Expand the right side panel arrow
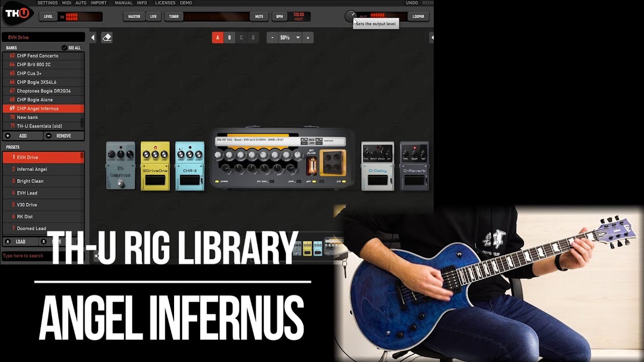 (431, 38)
